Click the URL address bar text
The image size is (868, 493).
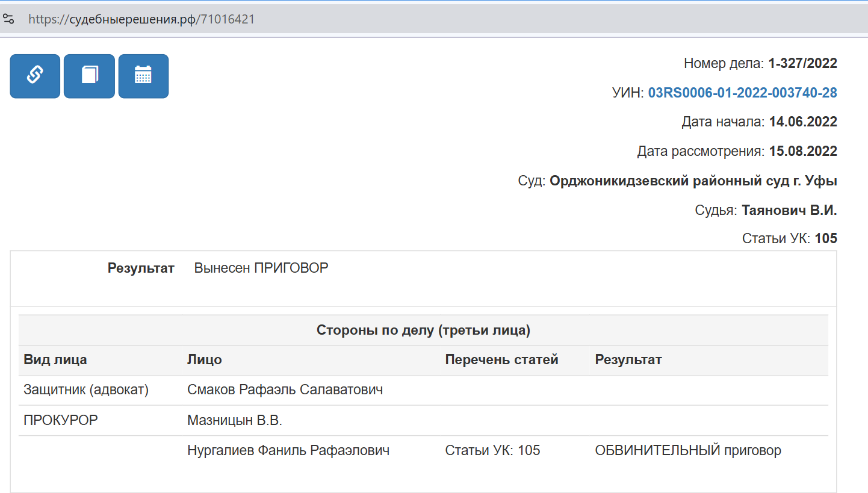click(x=141, y=19)
